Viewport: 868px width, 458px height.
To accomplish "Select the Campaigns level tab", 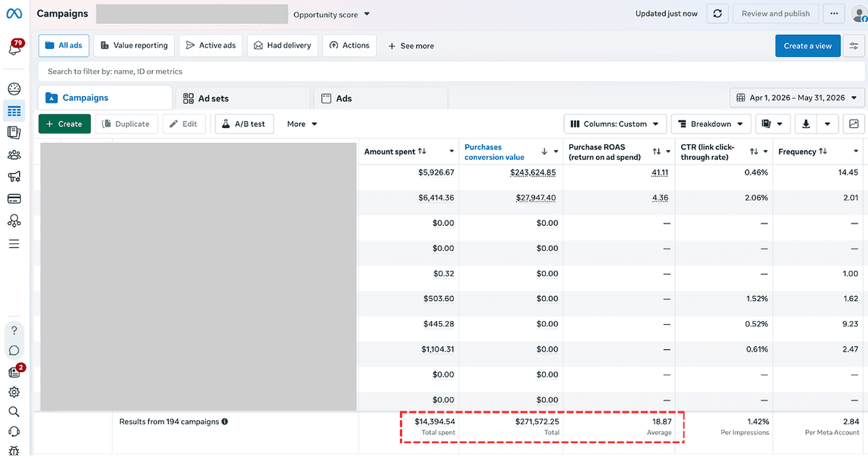I will click(x=105, y=98).
